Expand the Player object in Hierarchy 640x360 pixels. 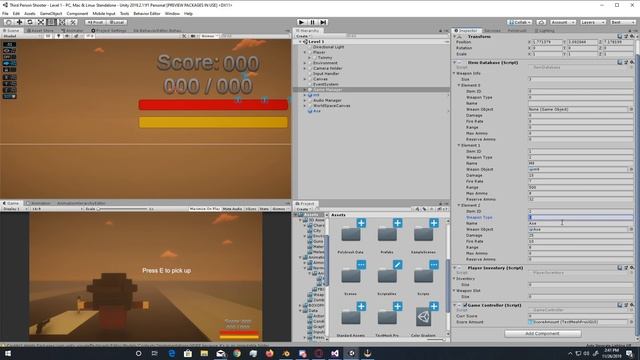(x=304, y=52)
